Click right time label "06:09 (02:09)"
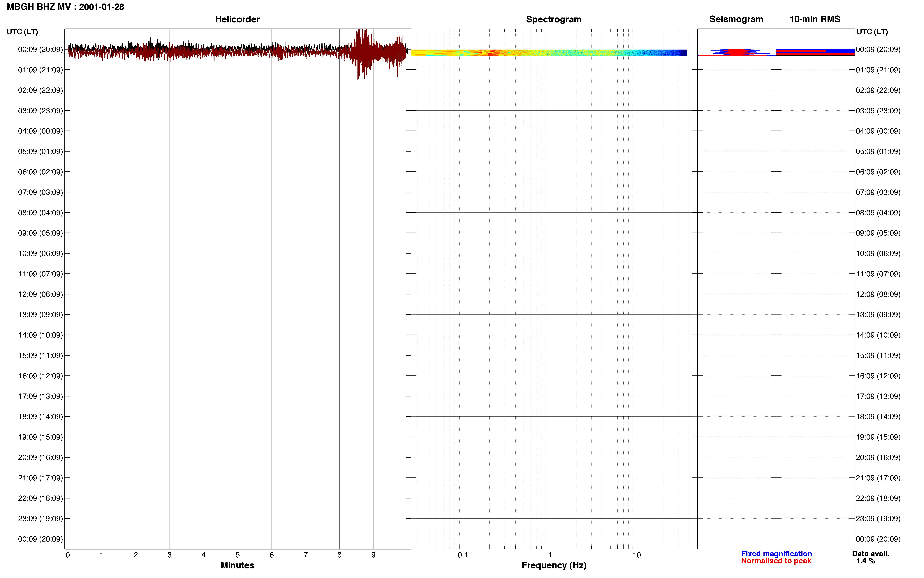The height and width of the screenshot is (578, 924). (x=878, y=172)
